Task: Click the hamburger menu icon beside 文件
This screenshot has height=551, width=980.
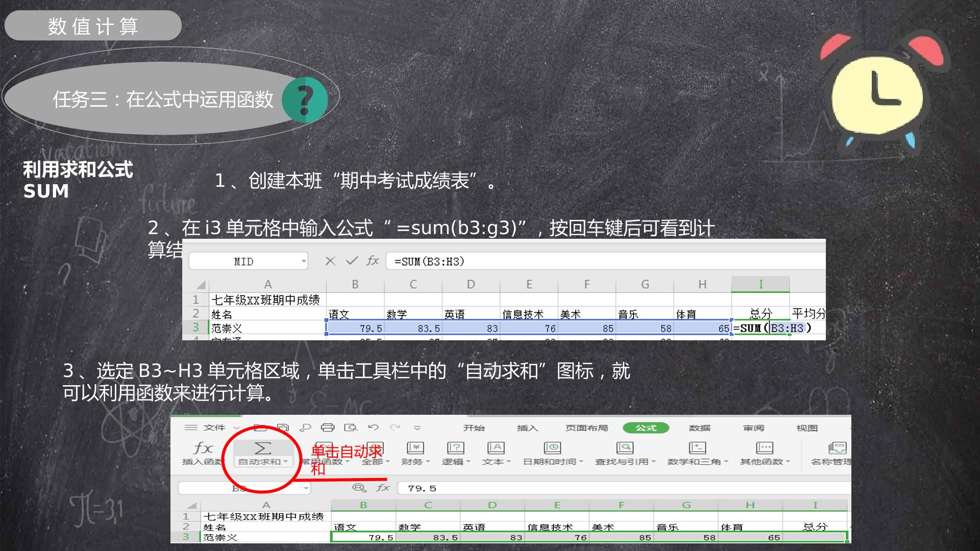Action: [x=191, y=428]
